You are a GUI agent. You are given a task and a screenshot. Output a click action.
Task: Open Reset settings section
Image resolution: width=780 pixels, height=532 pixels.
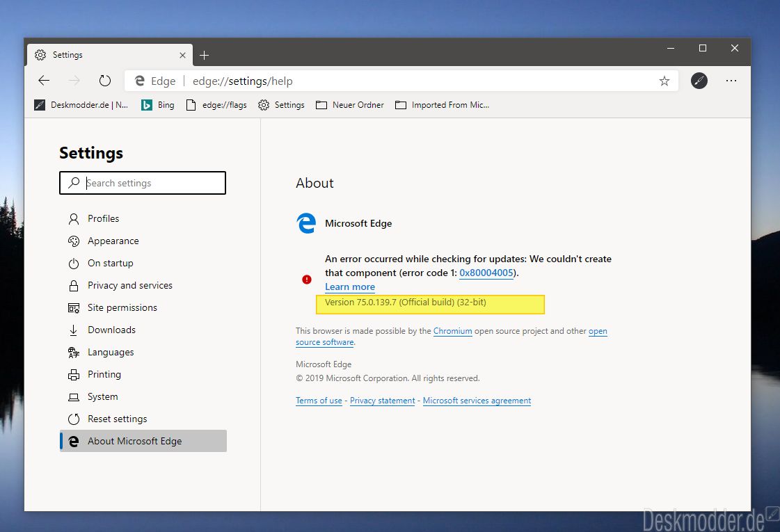tap(143, 419)
